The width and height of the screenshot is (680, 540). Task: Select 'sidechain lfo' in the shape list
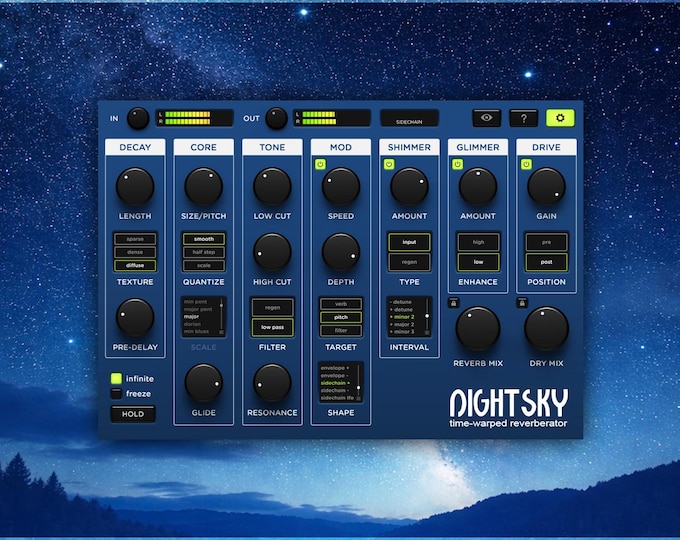pyautogui.click(x=337, y=398)
